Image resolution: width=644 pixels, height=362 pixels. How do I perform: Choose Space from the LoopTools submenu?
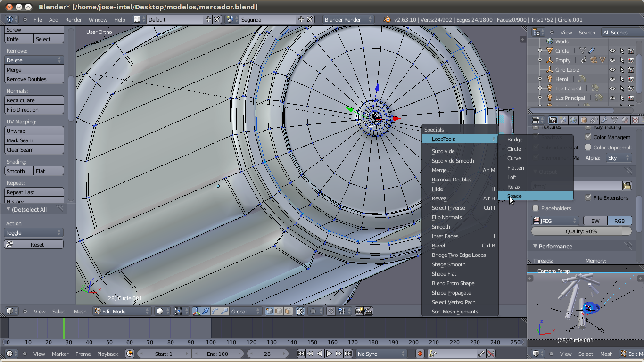pyautogui.click(x=514, y=196)
